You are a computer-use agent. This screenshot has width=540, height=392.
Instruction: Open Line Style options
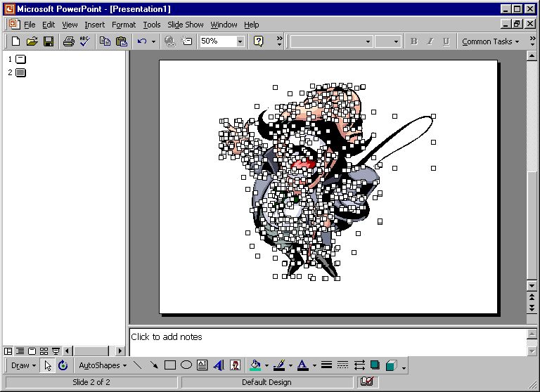326,365
